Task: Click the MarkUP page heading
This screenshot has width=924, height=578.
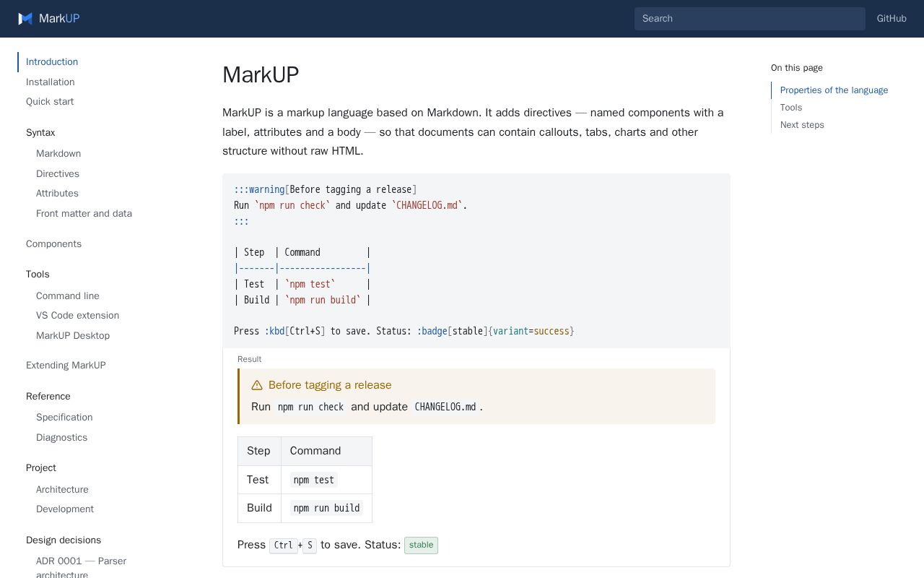Action: [261, 75]
